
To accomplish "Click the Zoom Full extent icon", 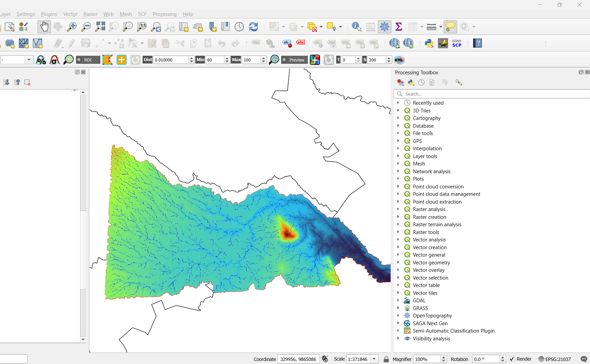I will (x=100, y=27).
